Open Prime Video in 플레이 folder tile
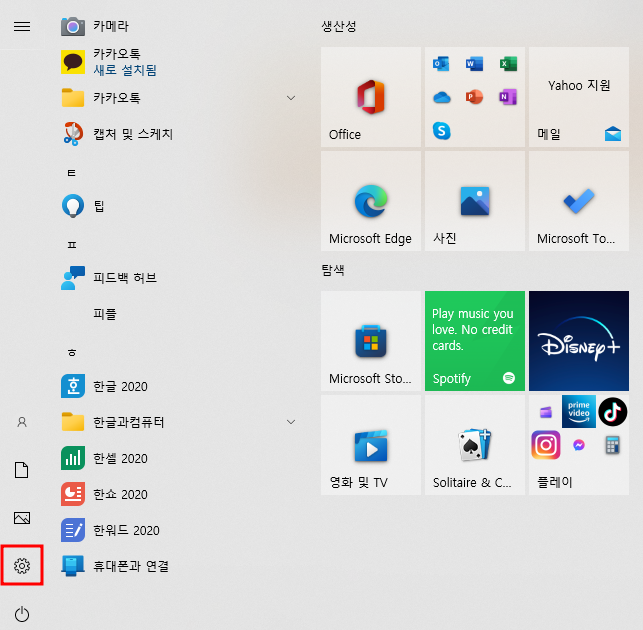Screen dimensions: 643x630 point(579,412)
